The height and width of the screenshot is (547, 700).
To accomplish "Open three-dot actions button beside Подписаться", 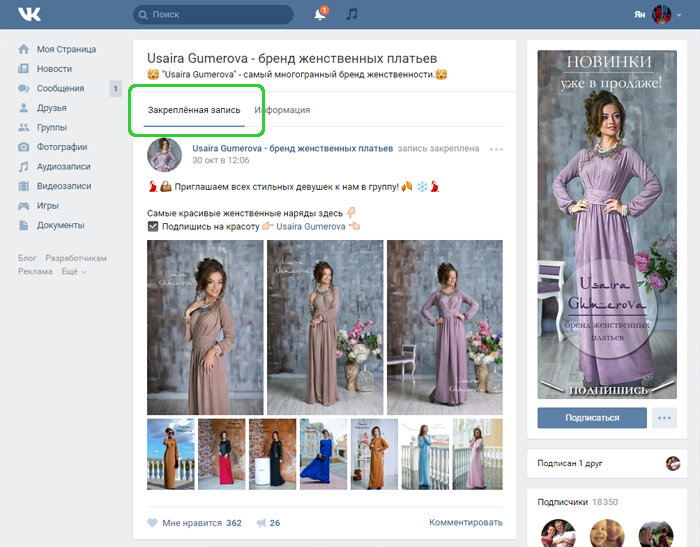I will coord(664,418).
